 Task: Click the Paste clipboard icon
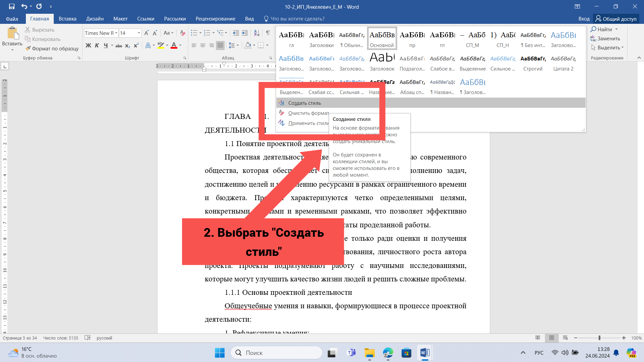12,33
